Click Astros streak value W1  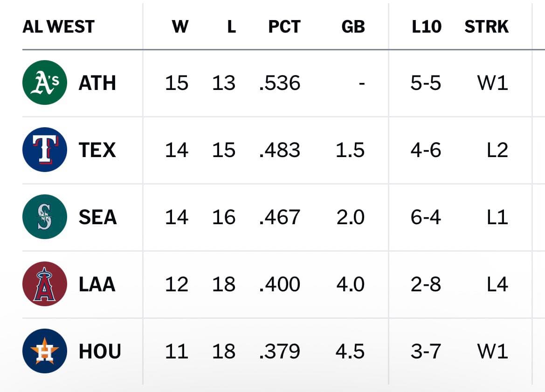tap(493, 351)
